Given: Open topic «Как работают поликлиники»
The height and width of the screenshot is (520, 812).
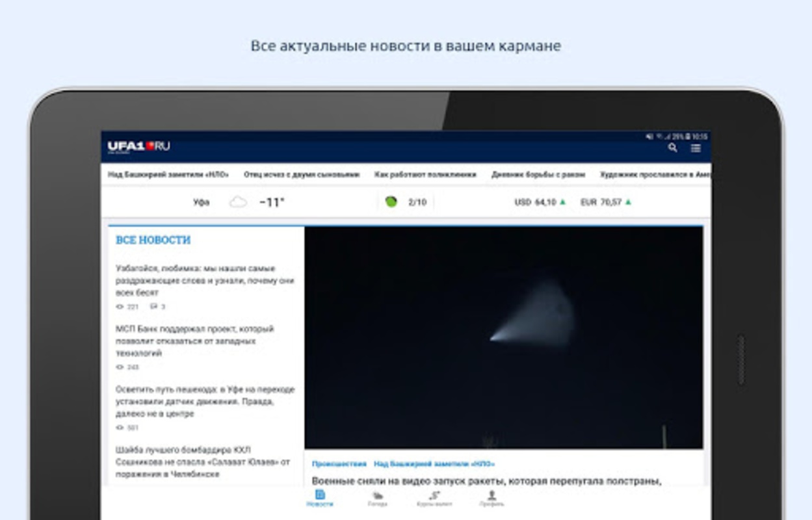Looking at the screenshot, I should (425, 174).
